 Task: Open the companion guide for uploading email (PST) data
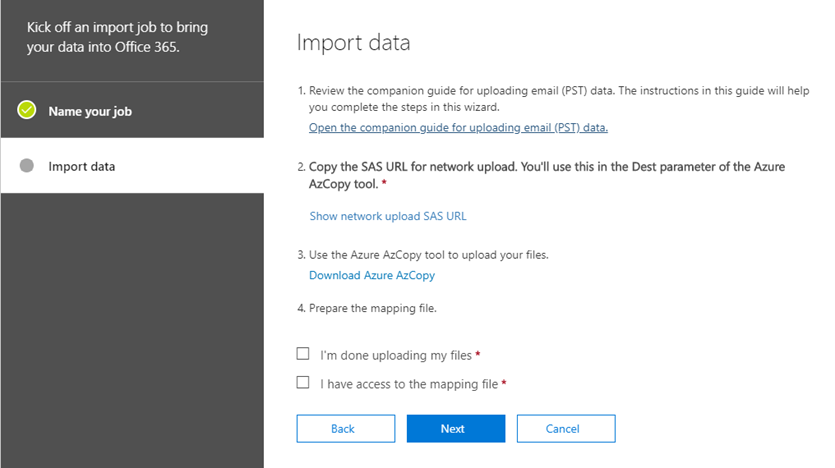click(x=458, y=128)
